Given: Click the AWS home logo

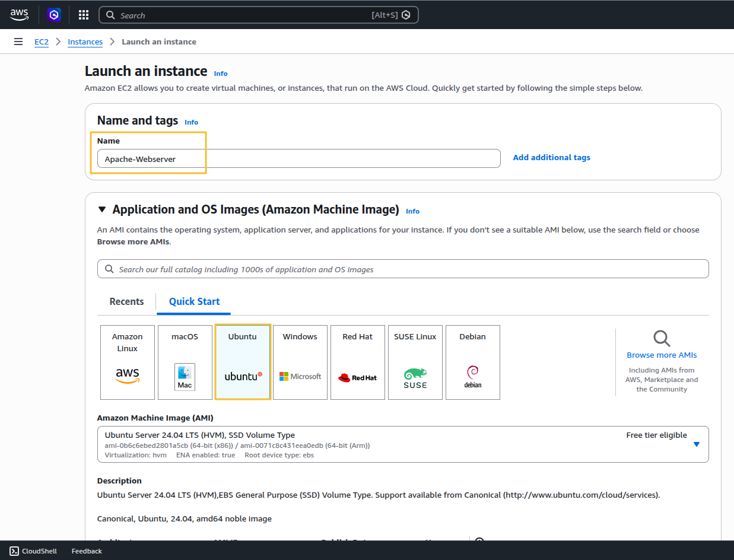Looking at the screenshot, I should [x=19, y=15].
